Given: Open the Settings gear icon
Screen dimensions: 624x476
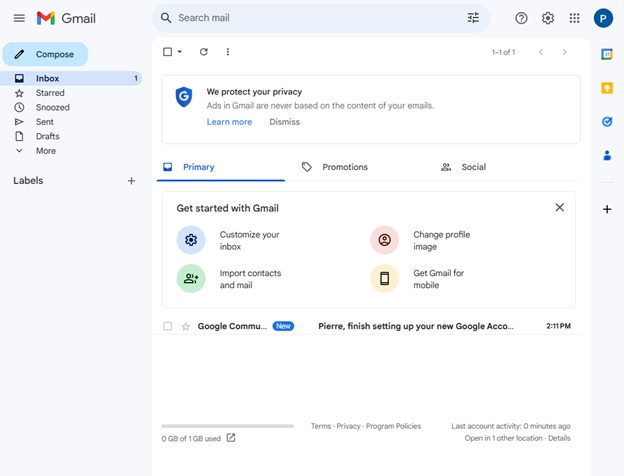Looking at the screenshot, I should point(548,18).
